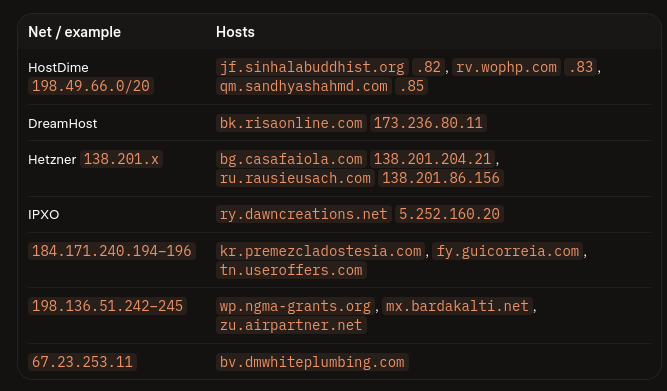
Task: Select the 173.236.80.11 IP chip
Action: (428, 123)
